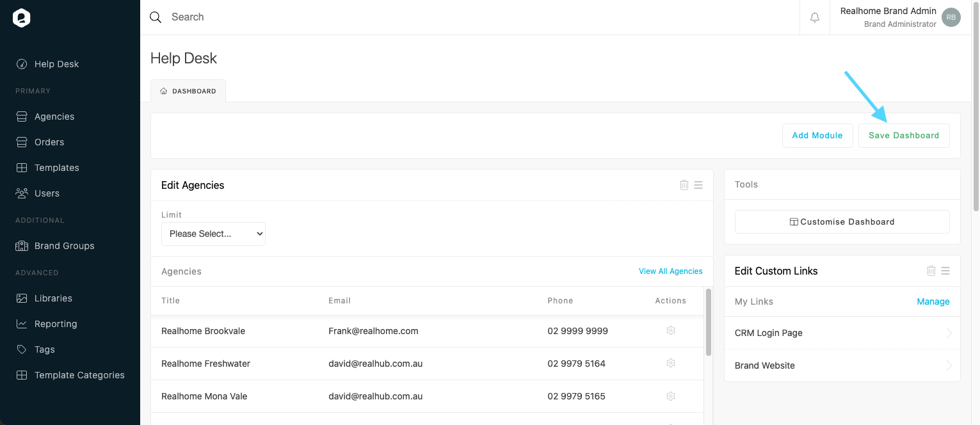The height and width of the screenshot is (425, 980).
Task: Open Template Categories in sidebar menu
Action: [x=79, y=375]
